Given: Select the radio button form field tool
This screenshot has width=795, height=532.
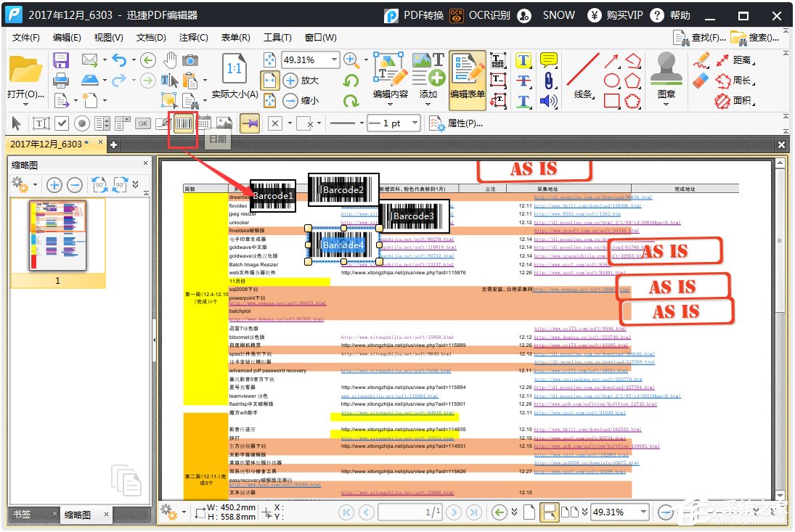Looking at the screenshot, I should 82,123.
